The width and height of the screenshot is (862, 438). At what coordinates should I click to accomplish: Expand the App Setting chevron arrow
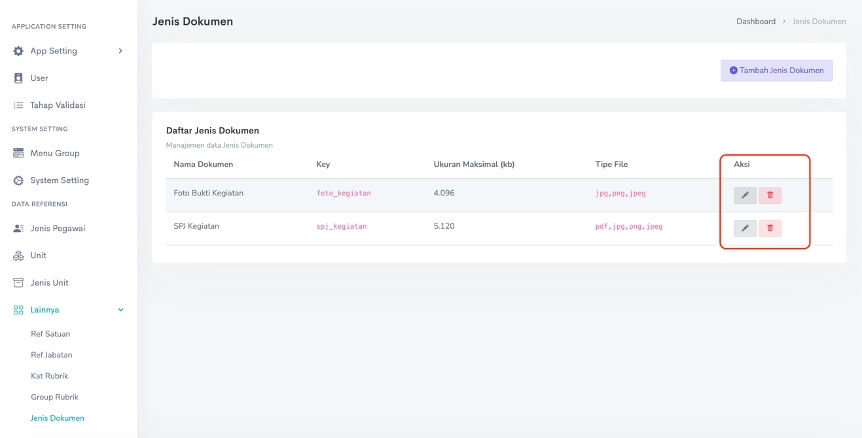click(121, 51)
